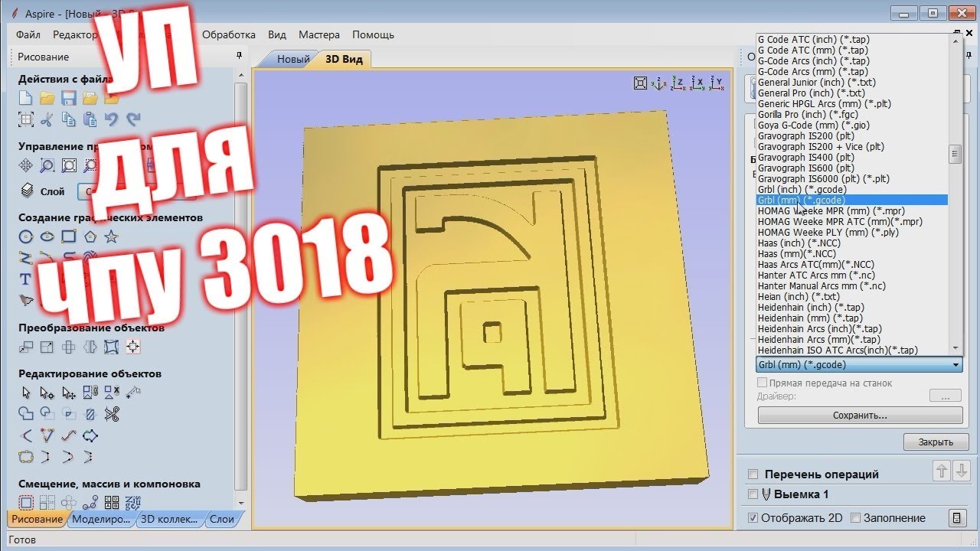The width and height of the screenshot is (980, 551).
Task: Switch to the Слои bottom tab
Action: click(222, 519)
